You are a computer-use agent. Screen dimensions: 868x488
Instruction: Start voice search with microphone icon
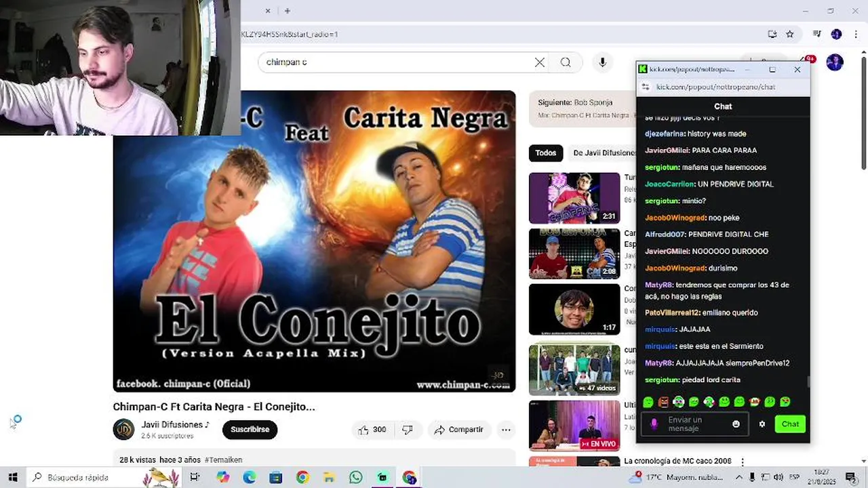(x=602, y=62)
